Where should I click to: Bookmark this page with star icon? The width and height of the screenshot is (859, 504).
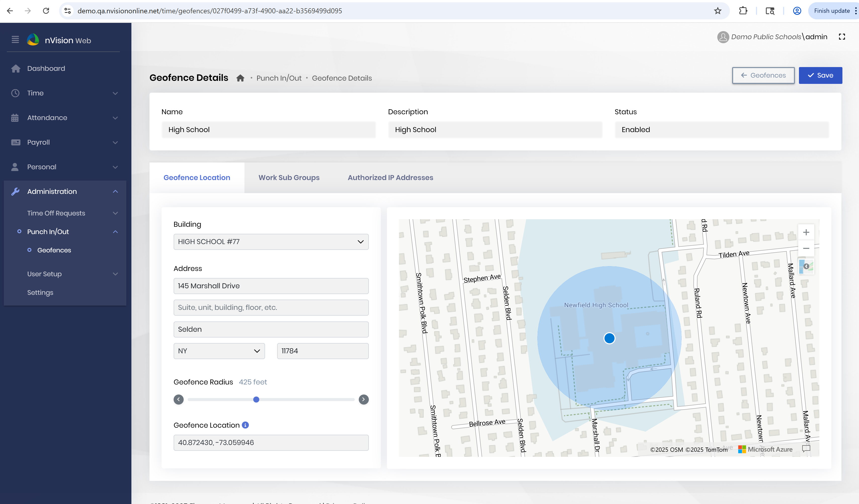pos(718,11)
